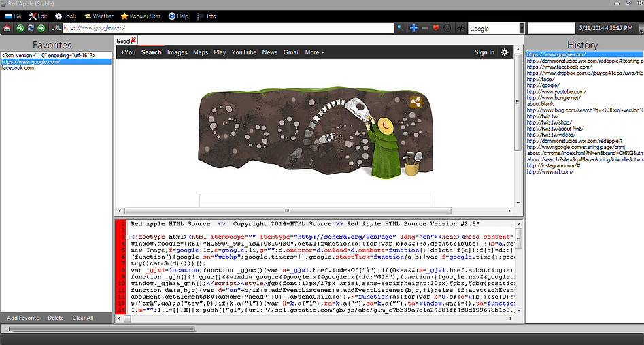Select about:blank in History list

pos(541,103)
